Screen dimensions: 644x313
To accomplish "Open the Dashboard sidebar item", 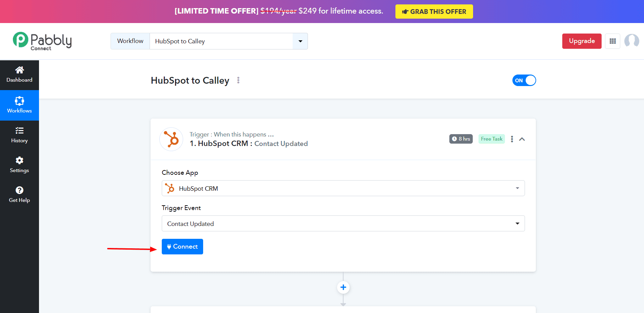I will point(19,75).
